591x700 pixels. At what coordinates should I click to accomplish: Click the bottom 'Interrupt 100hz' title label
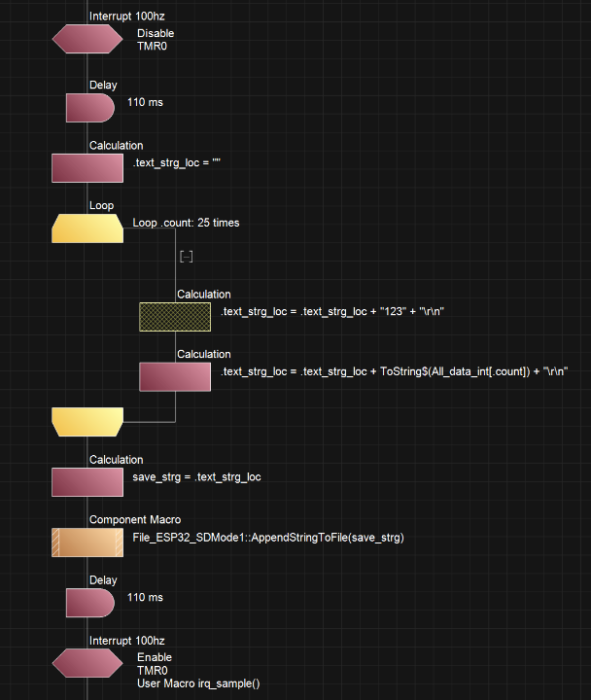[x=126, y=641]
